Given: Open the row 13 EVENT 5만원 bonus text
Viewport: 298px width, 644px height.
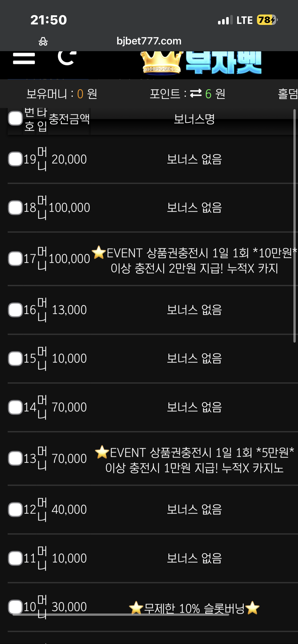Looking at the screenshot, I should click(x=195, y=460).
